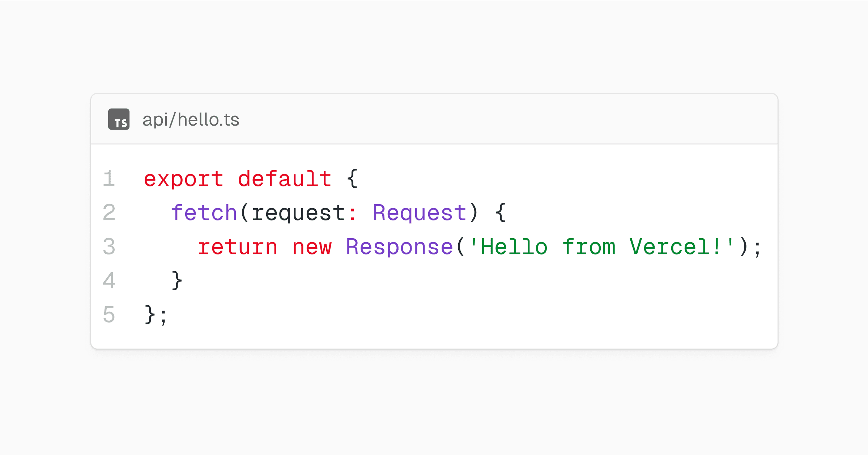The height and width of the screenshot is (455, 868).
Task: Click line number 2 in gutter
Action: tap(109, 212)
